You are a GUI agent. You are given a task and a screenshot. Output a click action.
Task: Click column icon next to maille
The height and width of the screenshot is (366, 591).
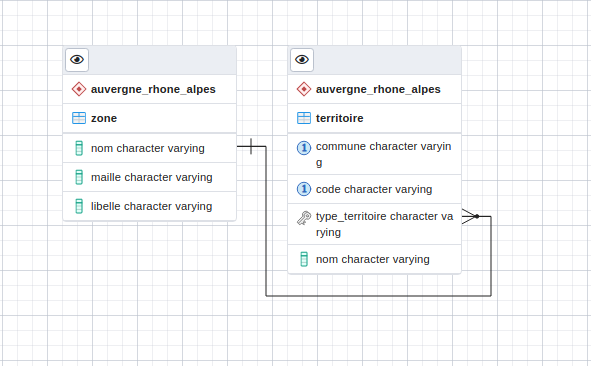(79, 177)
